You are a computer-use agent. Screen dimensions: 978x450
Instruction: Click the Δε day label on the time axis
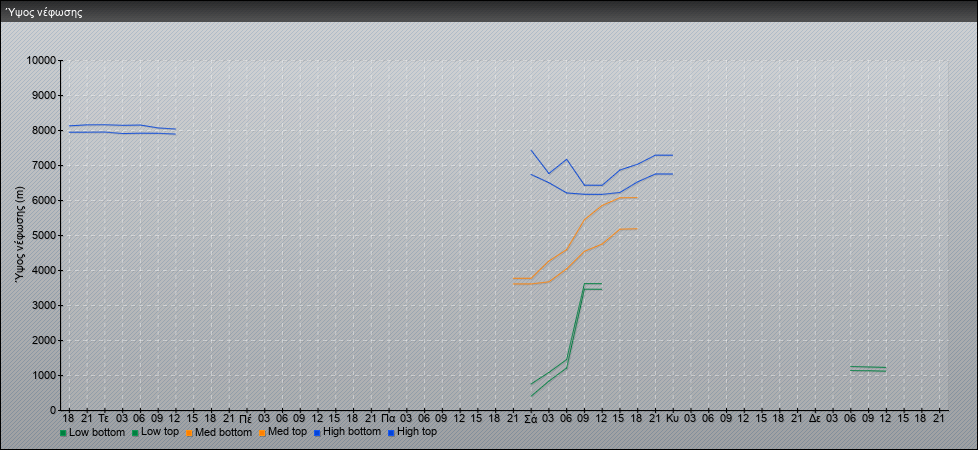coord(815,418)
